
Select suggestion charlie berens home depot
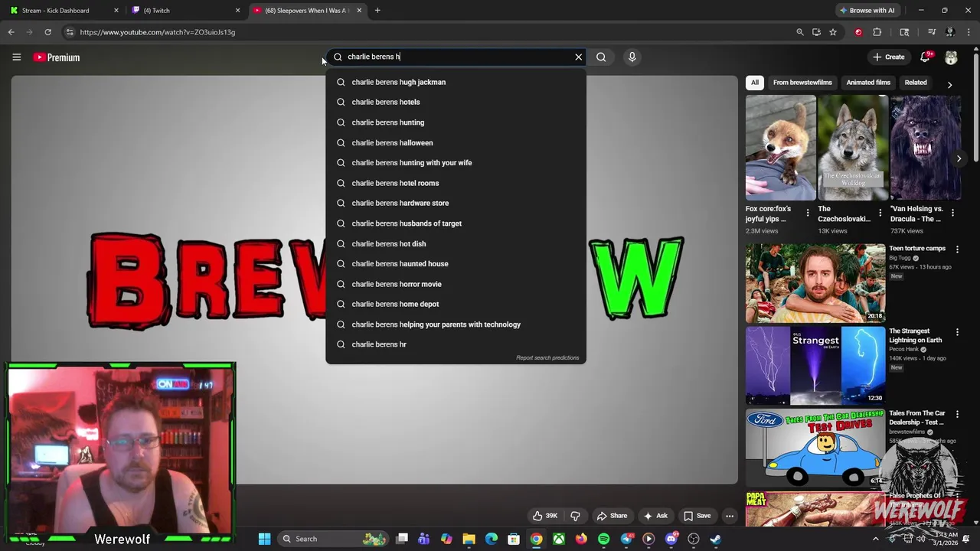pyautogui.click(x=456, y=304)
